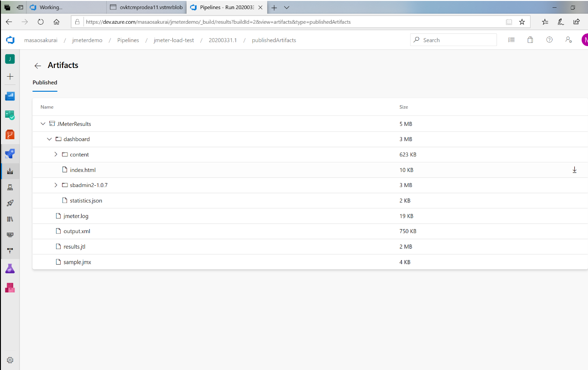Open Azure Boards from the sidebar
588x370 pixels.
(10, 115)
